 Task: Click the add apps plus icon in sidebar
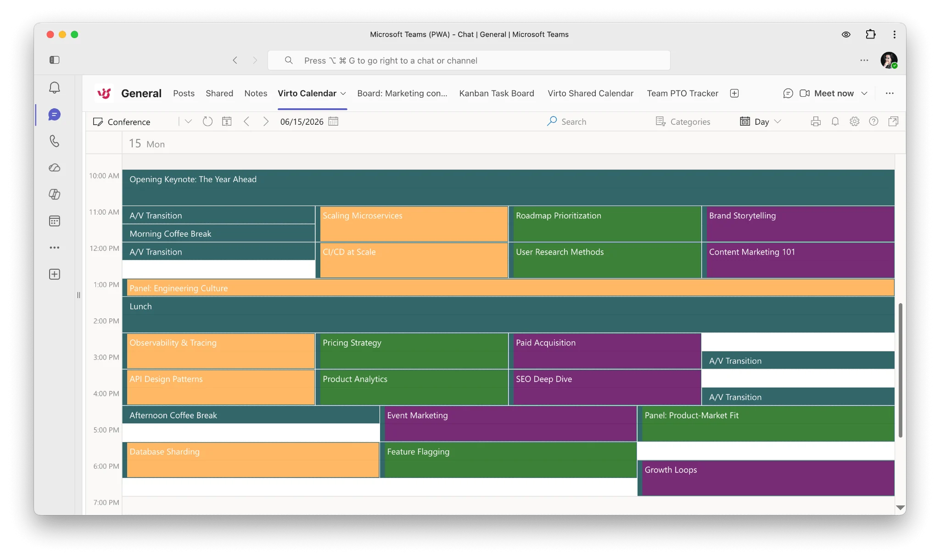[x=55, y=274]
